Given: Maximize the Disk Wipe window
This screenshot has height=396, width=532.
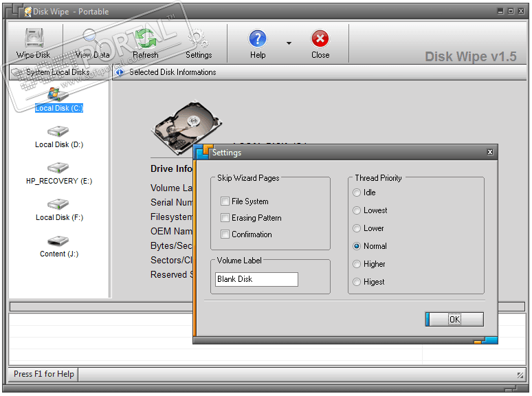Looking at the screenshot, I should pos(511,11).
